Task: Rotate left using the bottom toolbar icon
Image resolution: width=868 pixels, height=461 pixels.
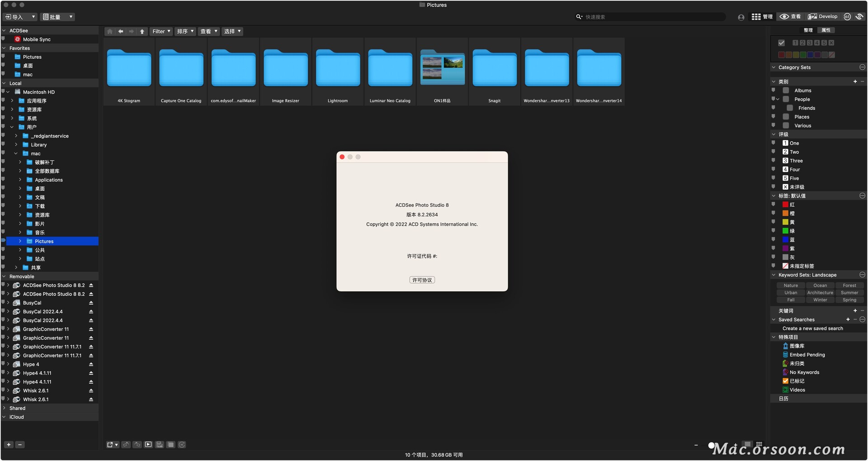Action: click(x=126, y=445)
